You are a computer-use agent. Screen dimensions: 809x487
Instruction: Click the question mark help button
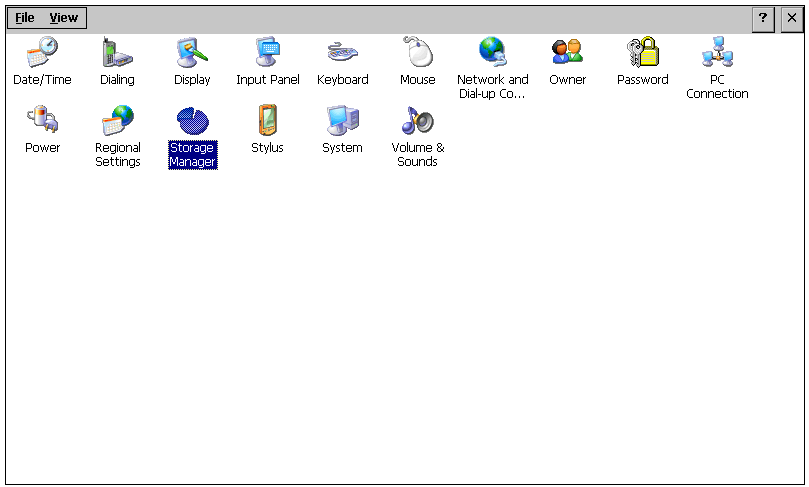pyautogui.click(x=763, y=19)
